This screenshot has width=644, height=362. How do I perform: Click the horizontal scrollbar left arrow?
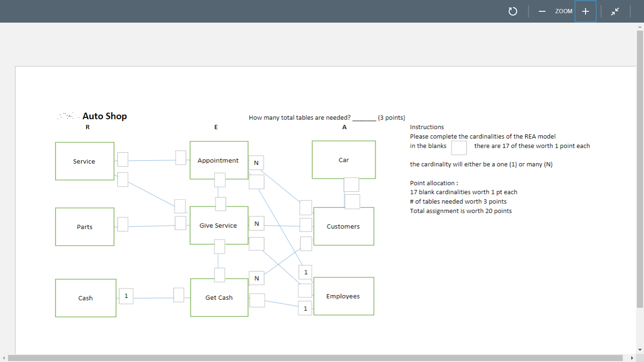coord(4,358)
